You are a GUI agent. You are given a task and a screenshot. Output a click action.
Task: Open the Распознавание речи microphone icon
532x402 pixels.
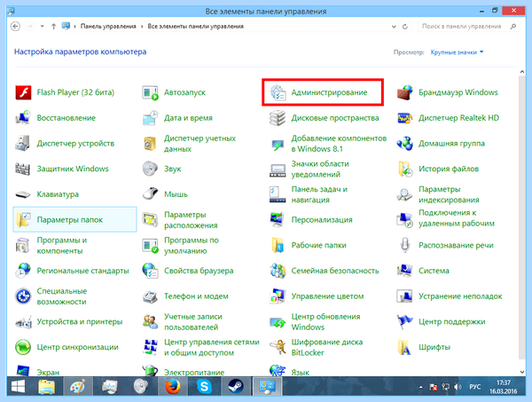405,245
